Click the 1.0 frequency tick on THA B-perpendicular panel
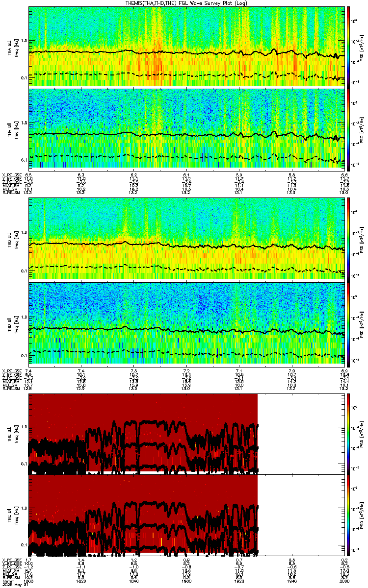 tap(23, 41)
